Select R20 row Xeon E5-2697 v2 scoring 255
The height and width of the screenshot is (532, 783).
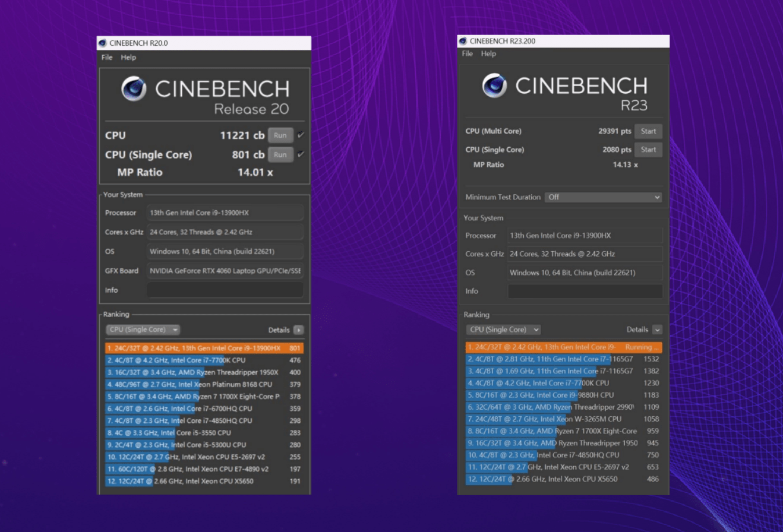[204, 457]
